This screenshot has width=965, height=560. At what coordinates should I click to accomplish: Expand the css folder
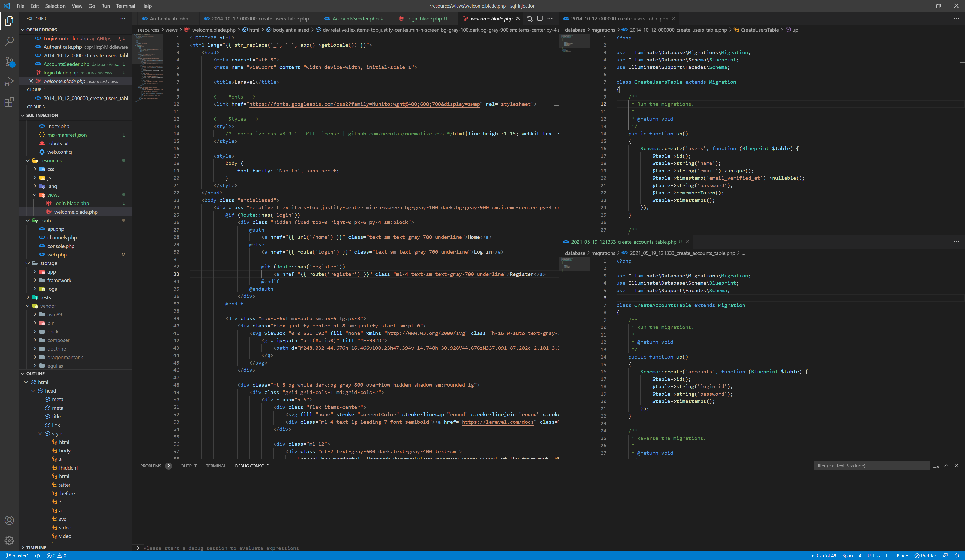(34, 169)
